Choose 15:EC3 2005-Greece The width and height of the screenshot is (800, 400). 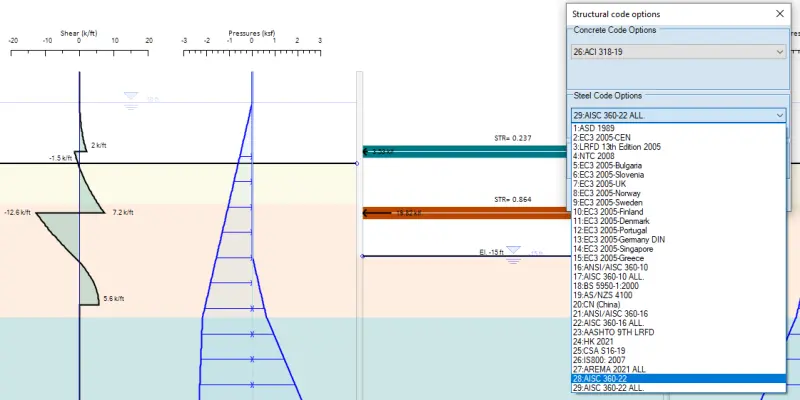(x=678, y=258)
